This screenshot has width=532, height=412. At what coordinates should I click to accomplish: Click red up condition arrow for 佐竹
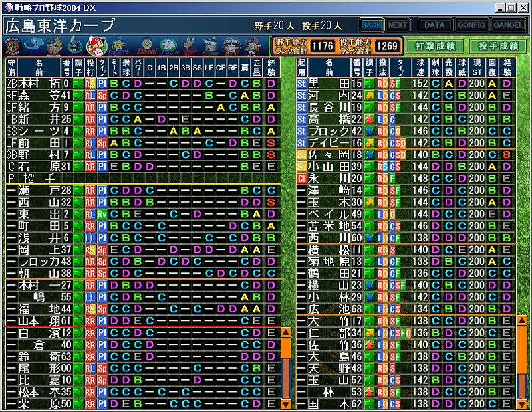pos(370,345)
